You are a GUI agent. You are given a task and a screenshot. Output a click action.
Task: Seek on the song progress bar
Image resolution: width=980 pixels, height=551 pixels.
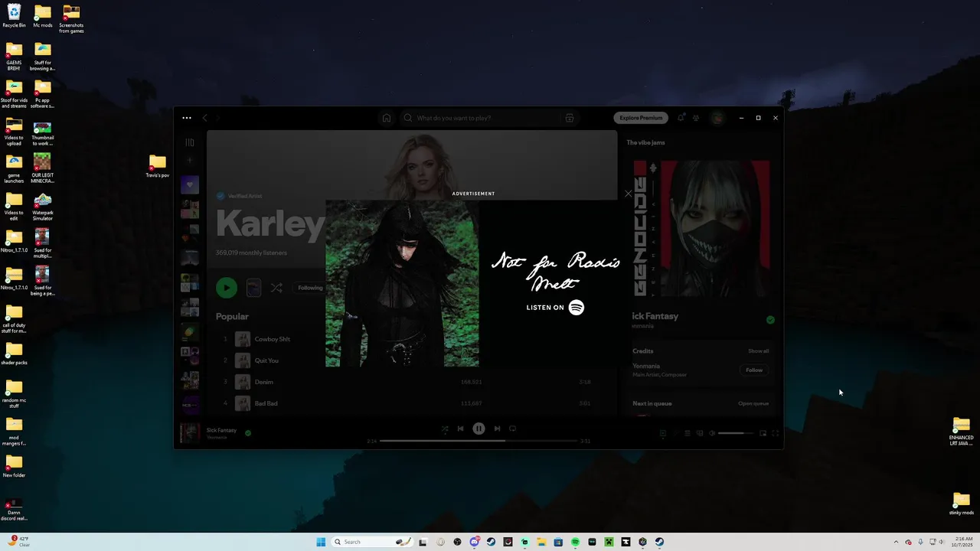[x=479, y=441]
